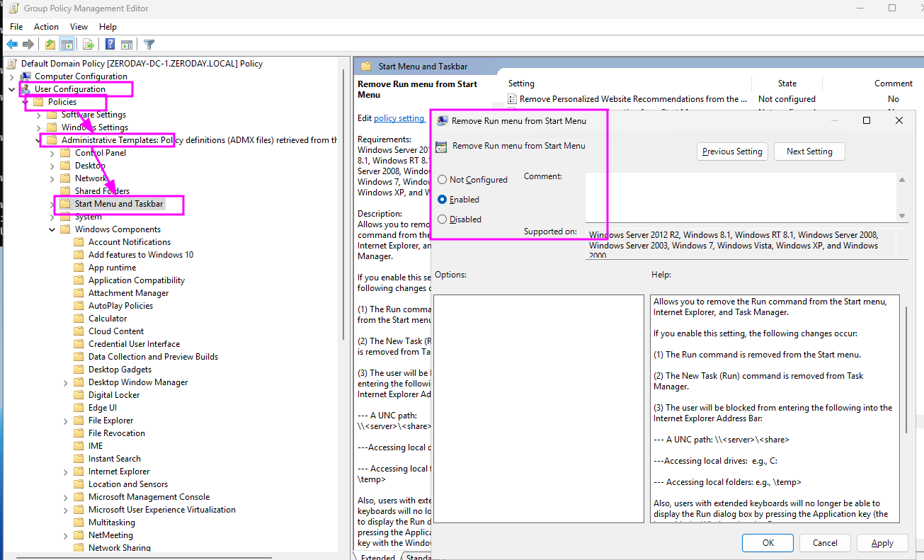The image size is (924, 560).
Task: Click the Next Setting button
Action: (x=809, y=152)
